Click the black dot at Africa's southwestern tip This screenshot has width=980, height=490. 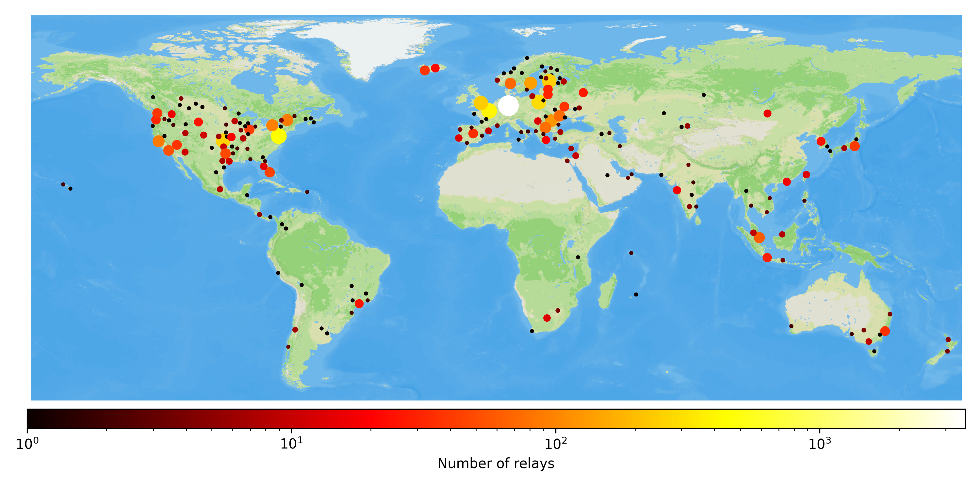coord(532,331)
